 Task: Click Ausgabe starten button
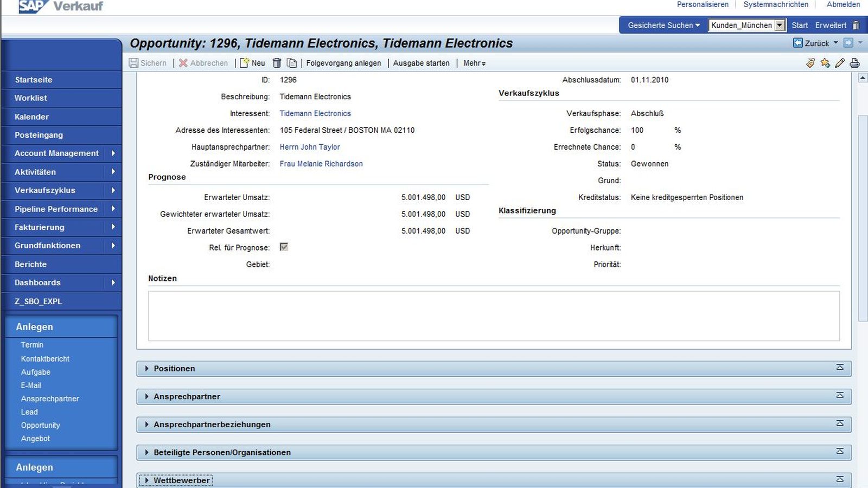[421, 63]
